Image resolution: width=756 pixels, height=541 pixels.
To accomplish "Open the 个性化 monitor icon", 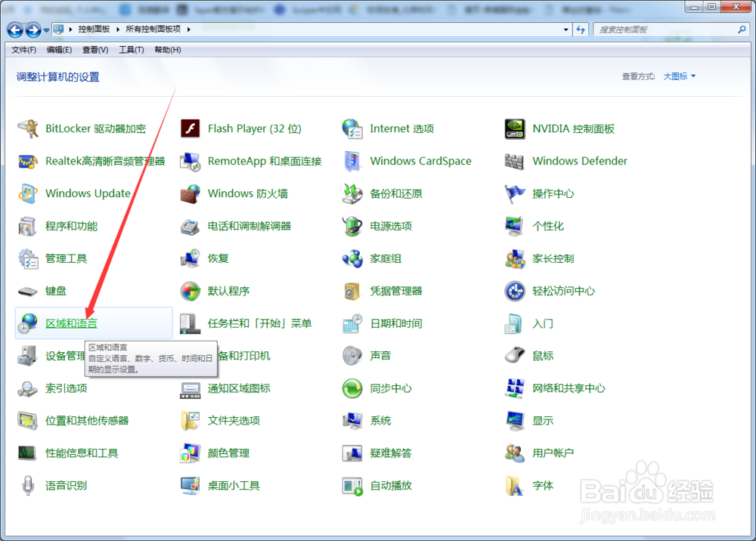I will tap(515, 226).
